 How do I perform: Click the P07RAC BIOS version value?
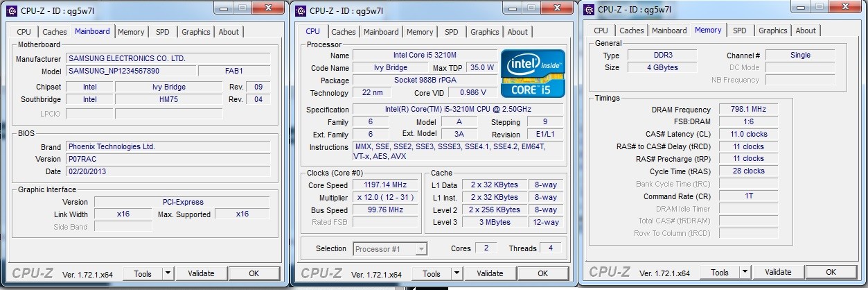pos(168,159)
